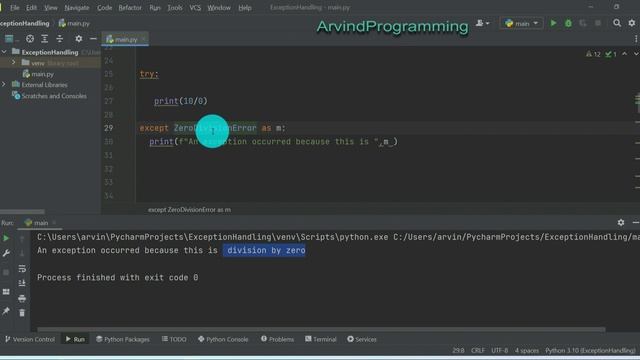Viewport: 640px width, 360px height.
Task: Open Python Packages tool window
Action: point(123,339)
